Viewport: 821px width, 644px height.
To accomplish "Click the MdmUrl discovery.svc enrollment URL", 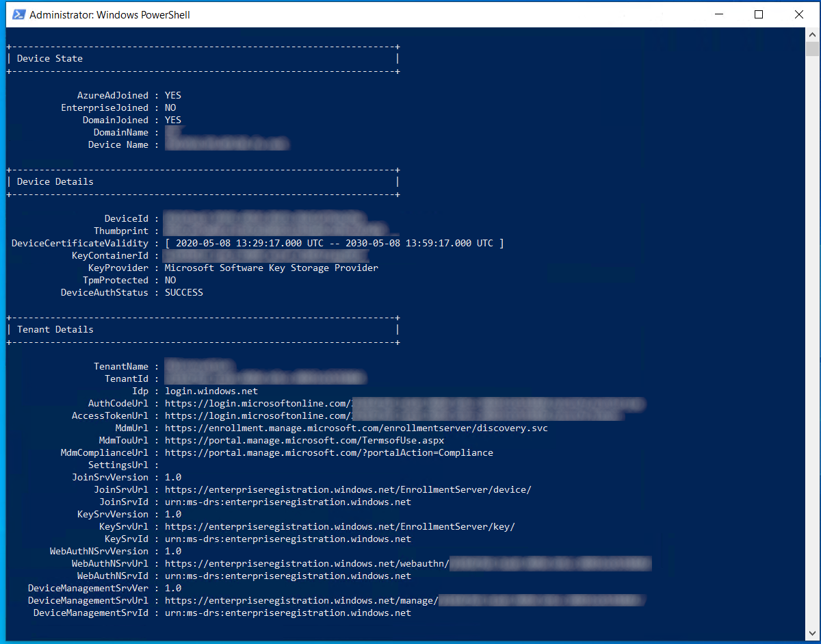I will (356, 428).
